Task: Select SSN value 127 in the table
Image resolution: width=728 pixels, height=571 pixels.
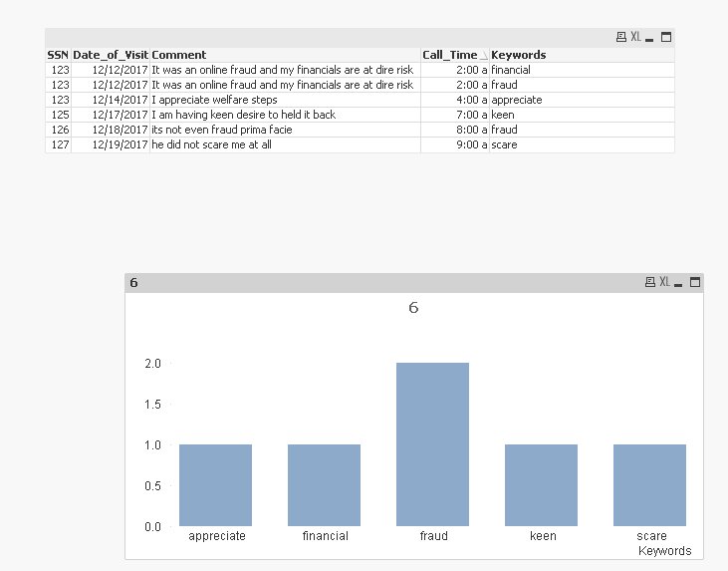Action: coord(60,144)
